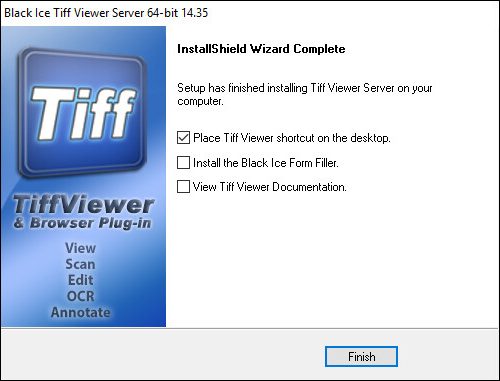Uncheck the desktop shortcut checkbox
Viewport: 500px width, 381px height.
click(x=183, y=138)
